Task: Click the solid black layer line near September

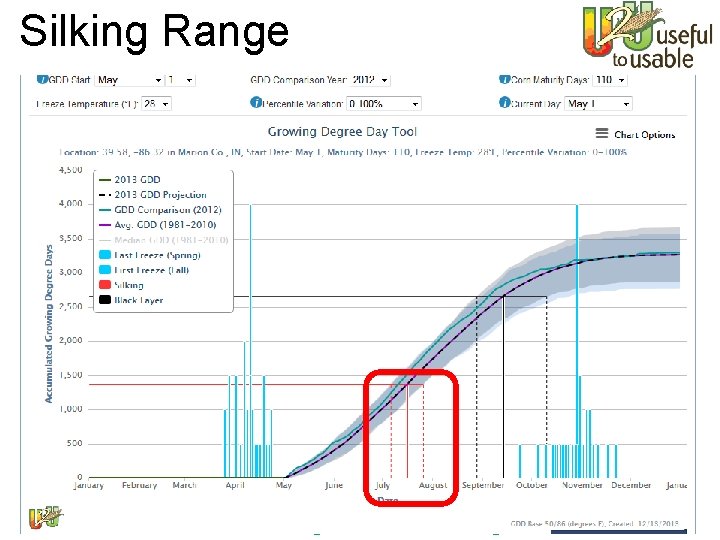Action: coord(504,387)
